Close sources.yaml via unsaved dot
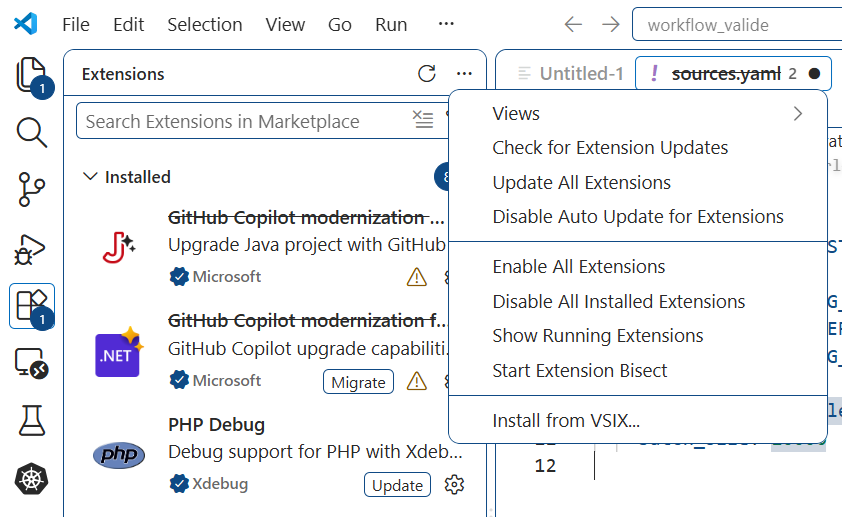Viewport: 842px width, 517px height. (x=814, y=74)
